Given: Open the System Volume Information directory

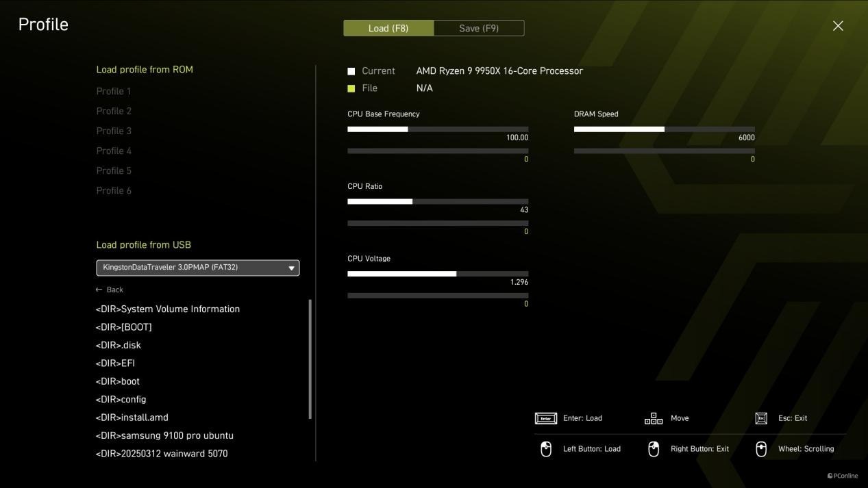Looking at the screenshot, I should pyautogui.click(x=168, y=309).
